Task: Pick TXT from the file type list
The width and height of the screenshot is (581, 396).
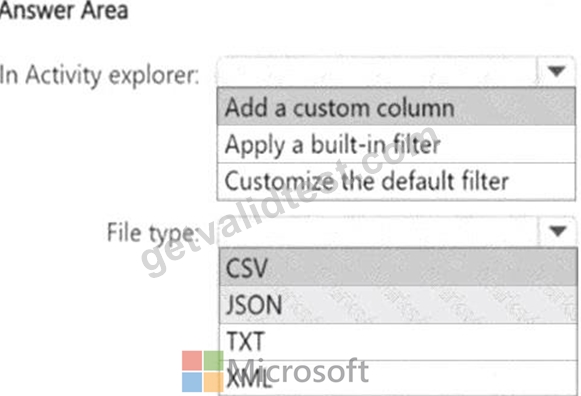Action: [x=398, y=342]
